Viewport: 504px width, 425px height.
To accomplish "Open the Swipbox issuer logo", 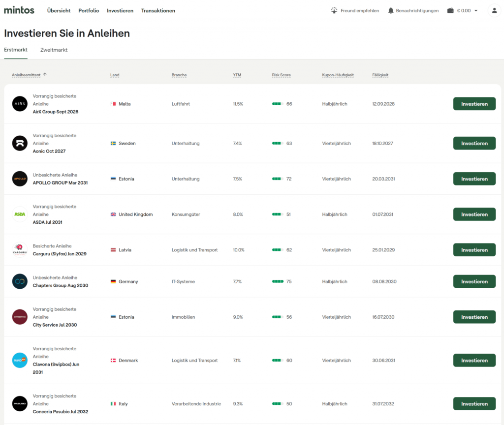I will [20, 361].
